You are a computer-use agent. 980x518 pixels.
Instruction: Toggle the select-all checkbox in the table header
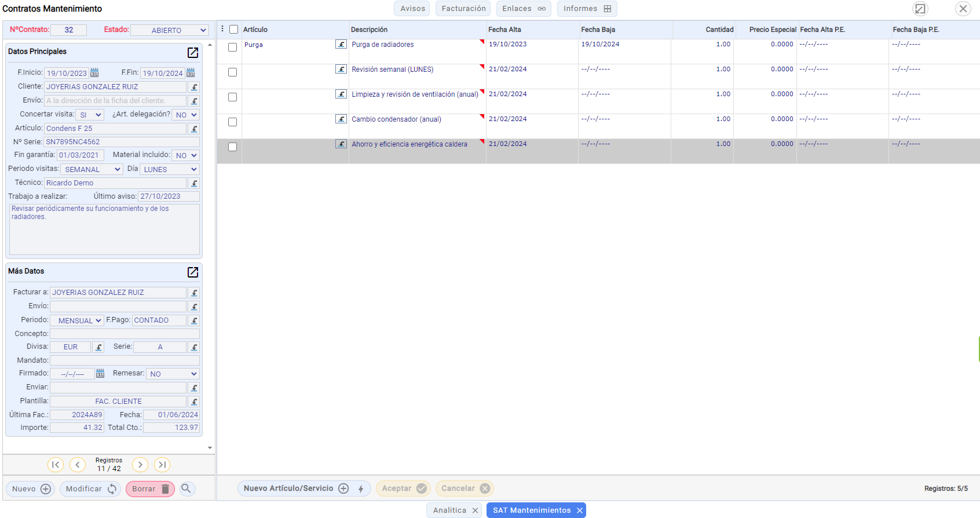[x=234, y=30]
